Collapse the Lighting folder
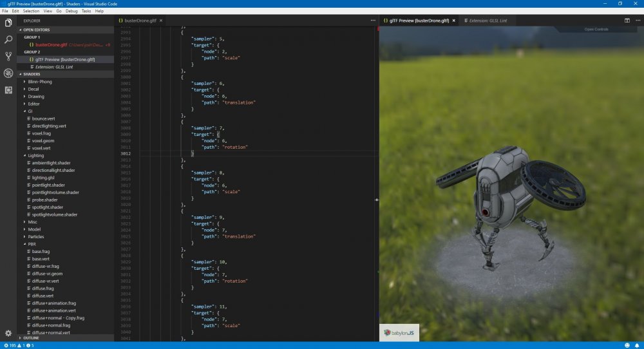The image size is (644, 349). pyautogui.click(x=36, y=155)
